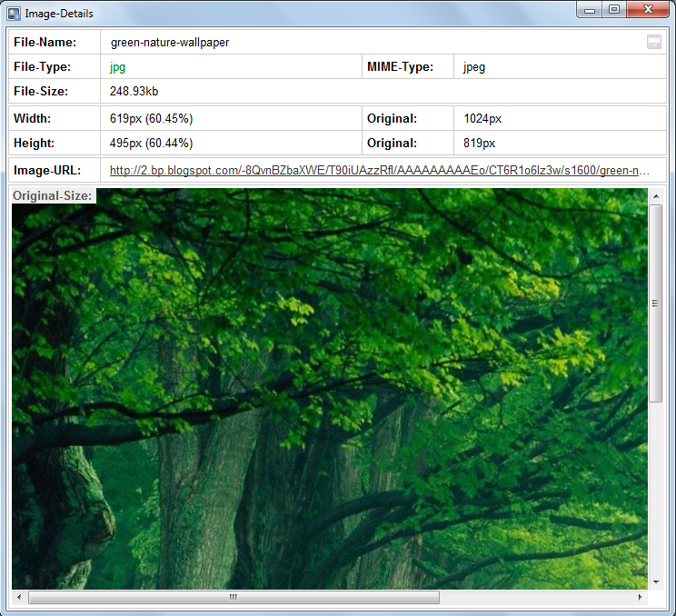Click the horizontal scrollbar thumb
The width and height of the screenshot is (676, 616).
[x=234, y=597]
